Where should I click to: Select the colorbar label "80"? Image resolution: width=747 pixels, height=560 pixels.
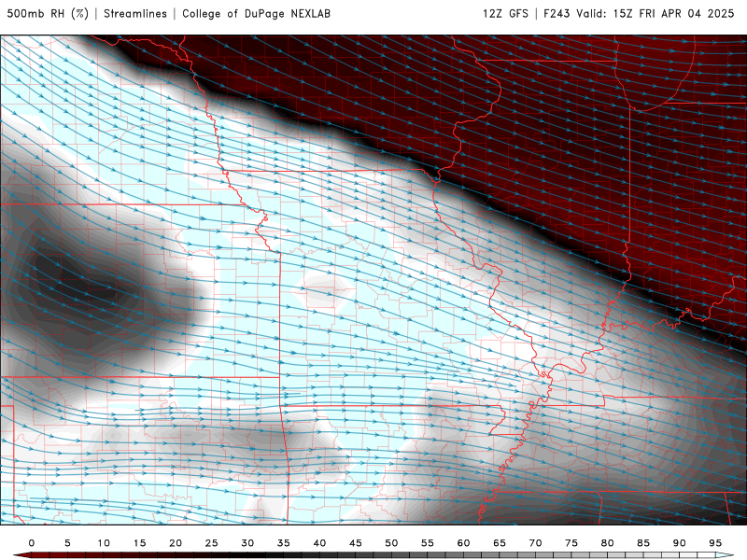click(608, 543)
